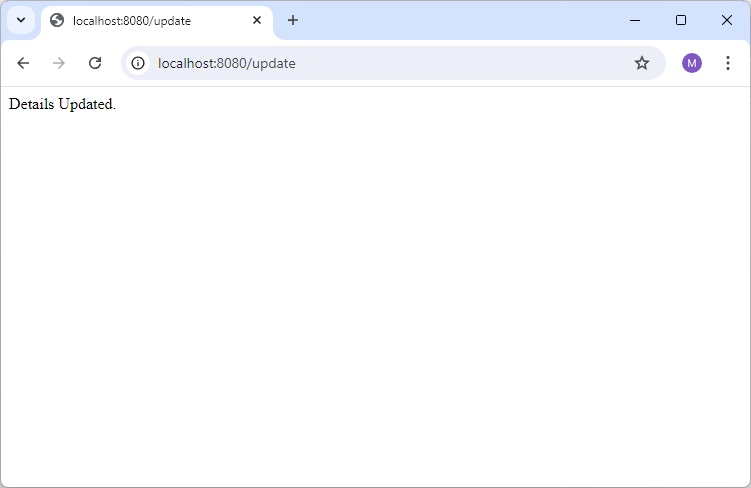751x488 pixels.
Task: Click the blank white page body
Action: click(375, 300)
